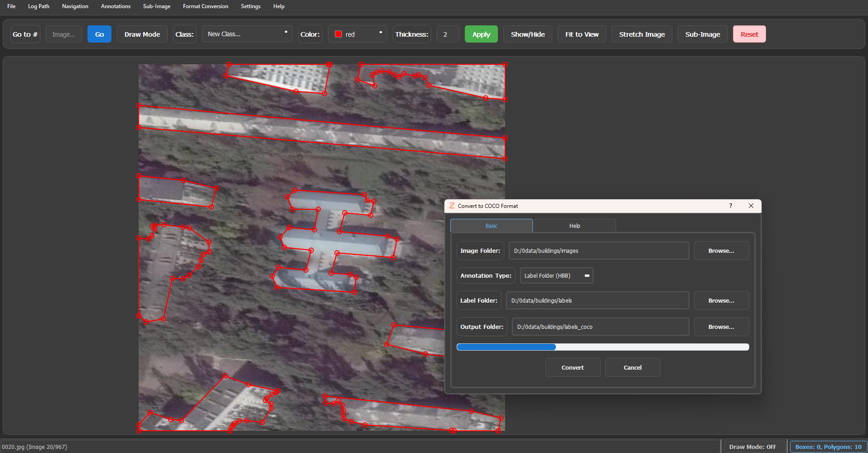
Task: Click the pink Reset button
Action: [x=749, y=34]
